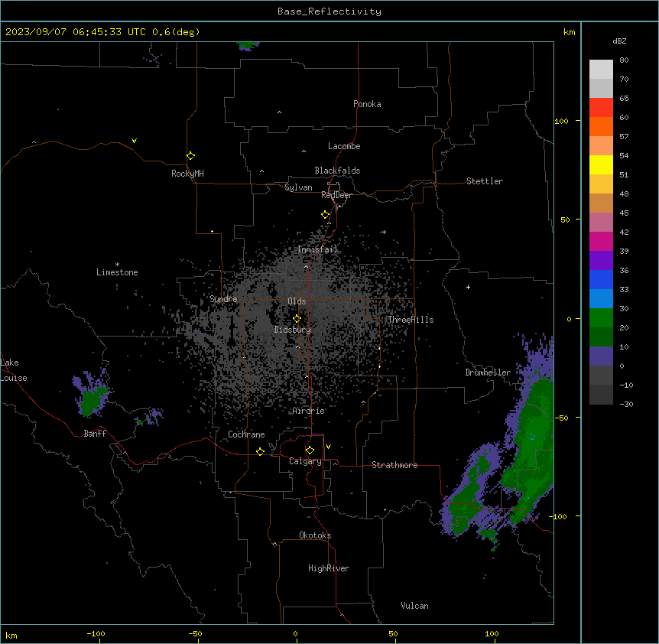Click the yellow diamond marker south of RedDeer
This screenshot has height=644, width=659.
325,215
